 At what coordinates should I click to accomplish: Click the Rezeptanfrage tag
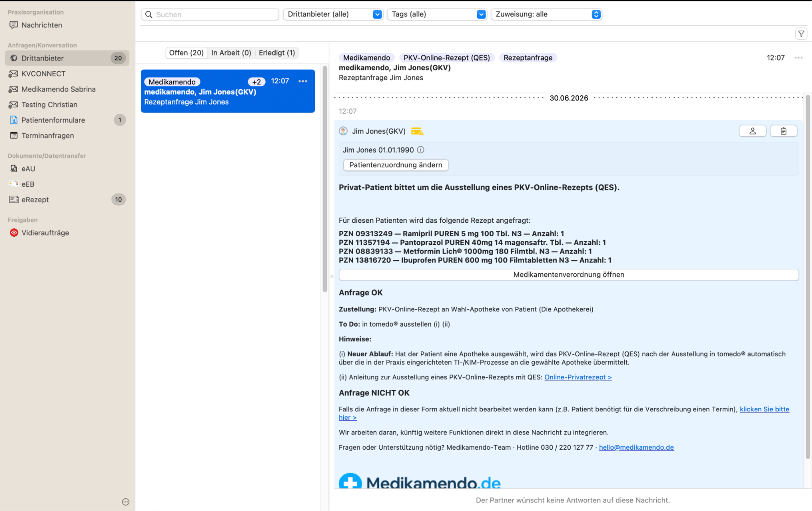[528, 58]
